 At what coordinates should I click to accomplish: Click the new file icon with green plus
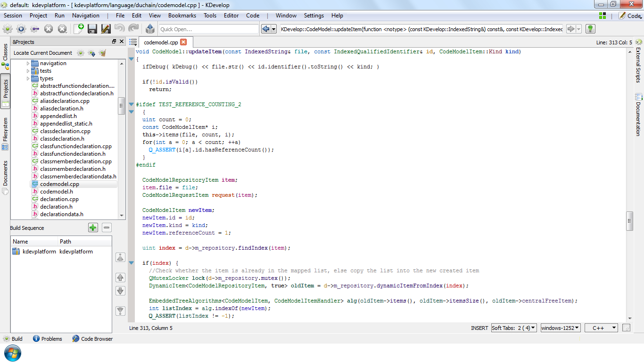pyautogui.click(x=79, y=29)
